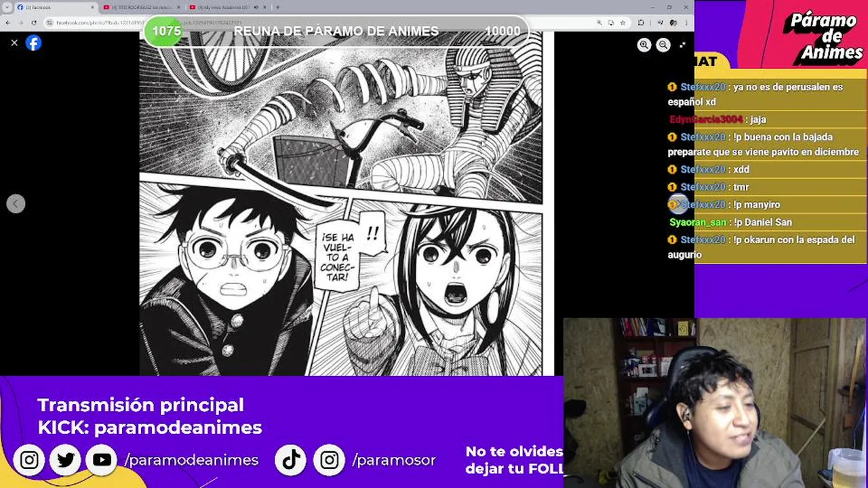Open the tab search dropdown arrow

click(7, 7)
